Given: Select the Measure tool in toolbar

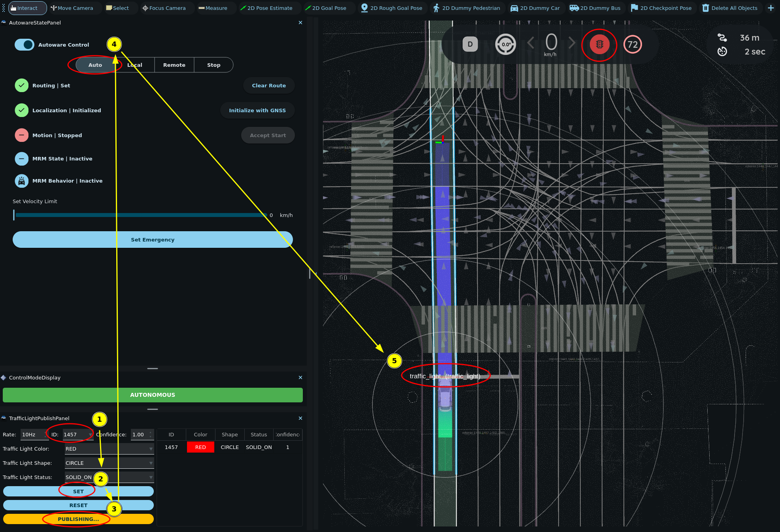Looking at the screenshot, I should (x=213, y=8).
